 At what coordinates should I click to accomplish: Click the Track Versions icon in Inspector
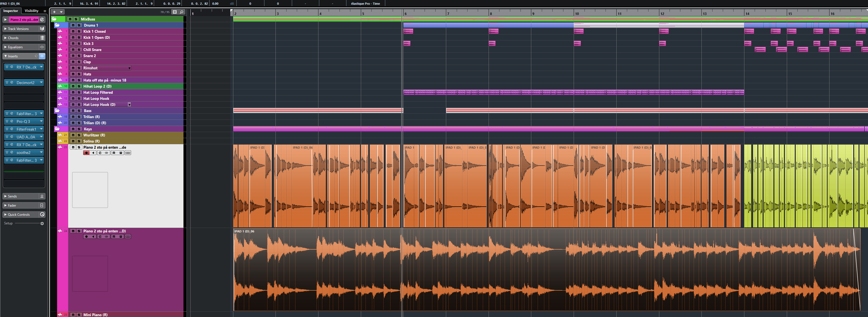pos(42,29)
